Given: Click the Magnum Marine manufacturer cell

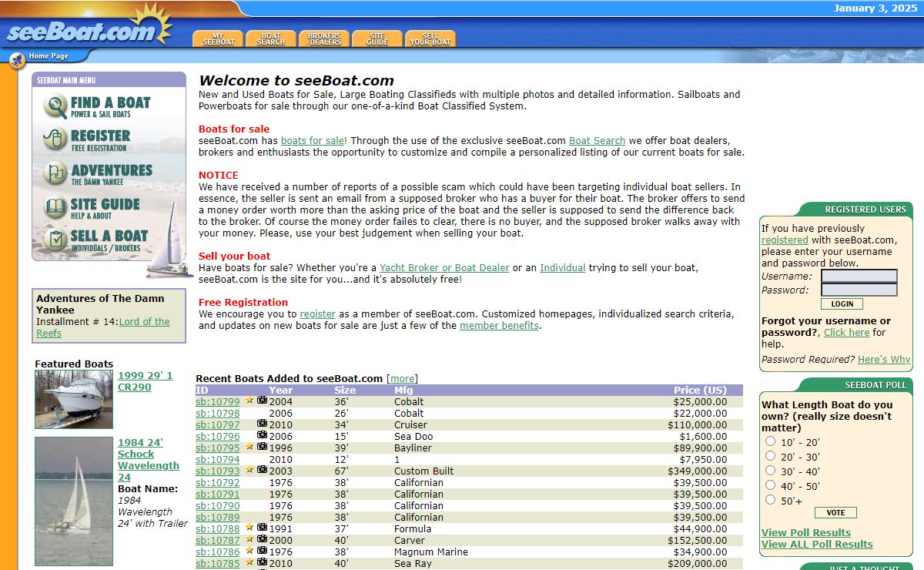Looking at the screenshot, I should click(x=431, y=552).
